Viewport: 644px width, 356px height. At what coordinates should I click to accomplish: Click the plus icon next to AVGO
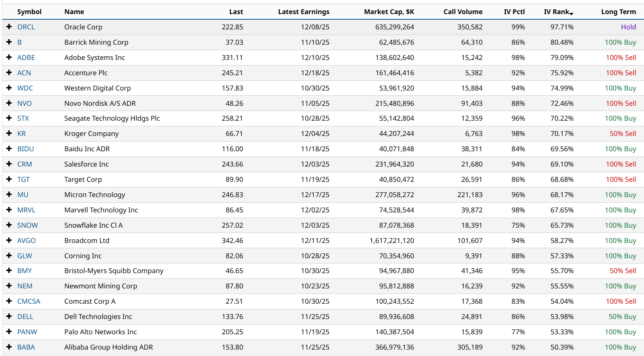click(9, 240)
